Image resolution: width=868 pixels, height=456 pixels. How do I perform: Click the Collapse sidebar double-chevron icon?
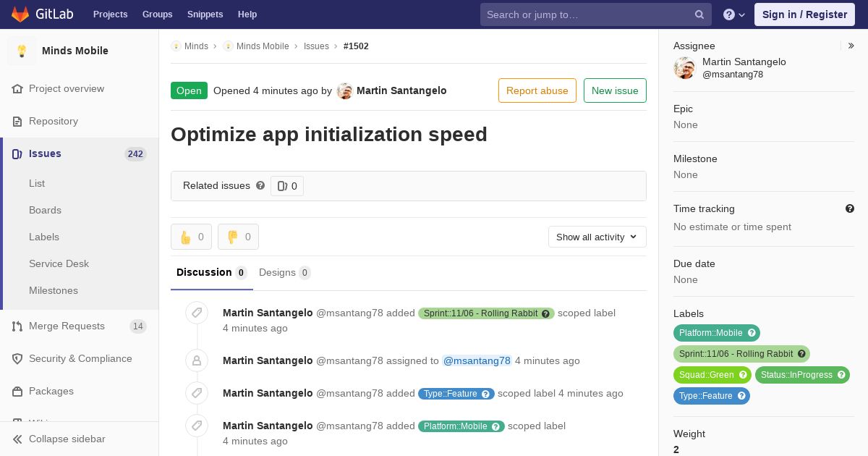(x=17, y=439)
